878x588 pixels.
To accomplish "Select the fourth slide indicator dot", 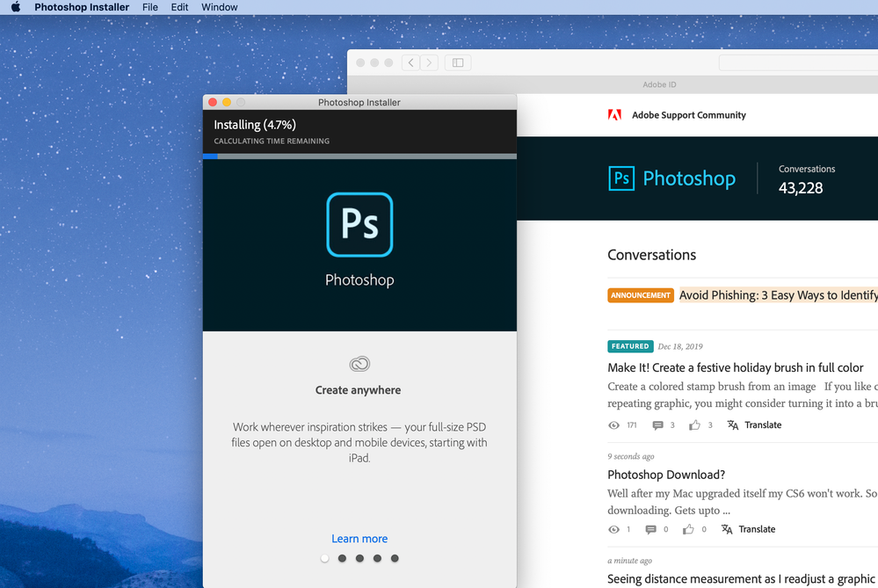I will [377, 558].
